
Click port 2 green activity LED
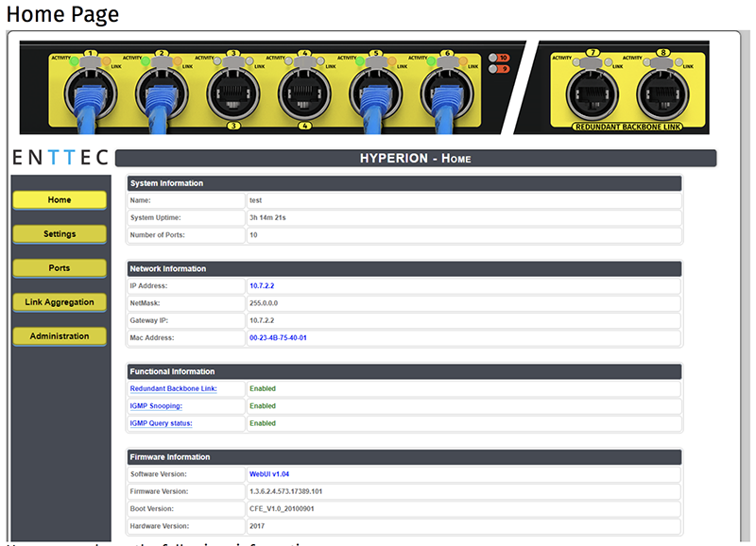click(146, 61)
